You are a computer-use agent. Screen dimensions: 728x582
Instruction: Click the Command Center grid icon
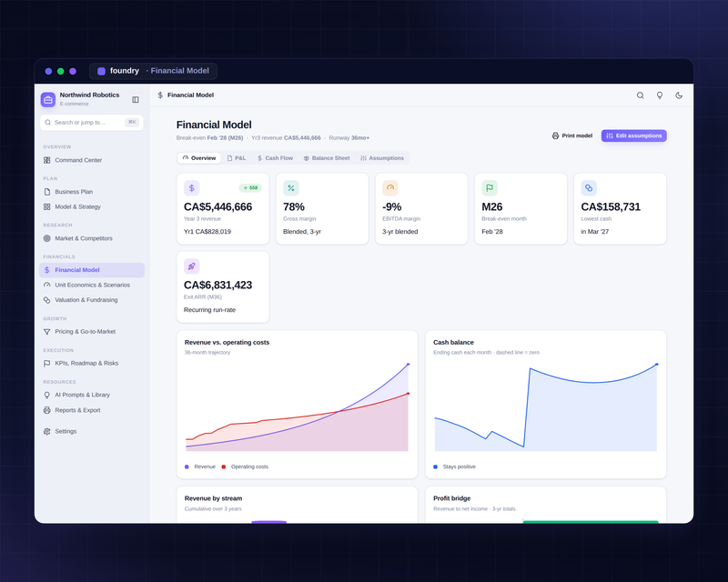point(47,160)
